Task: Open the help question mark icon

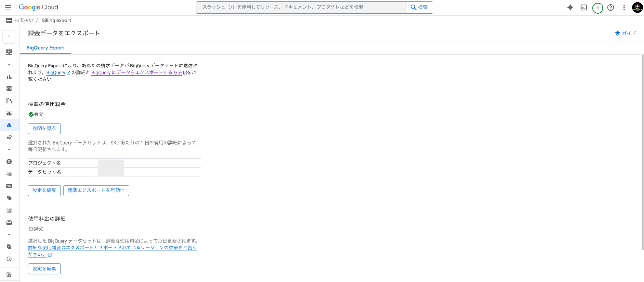Action: (610, 7)
